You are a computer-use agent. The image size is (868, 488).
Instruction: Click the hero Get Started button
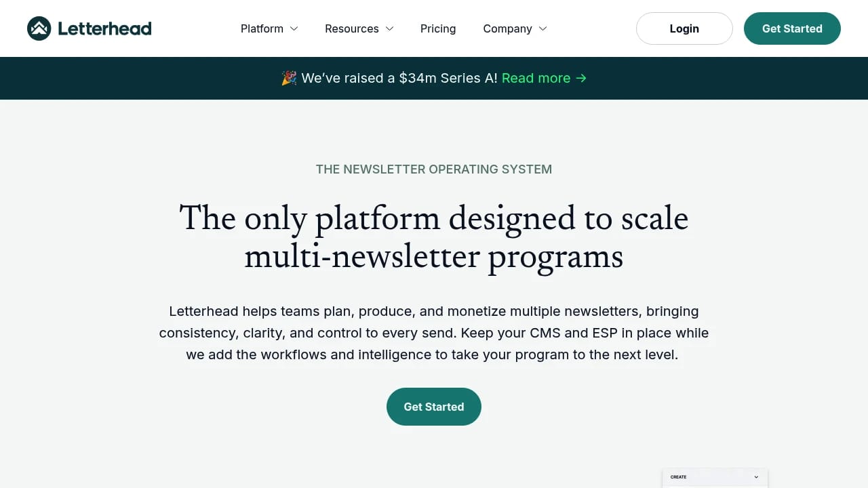pos(434,406)
